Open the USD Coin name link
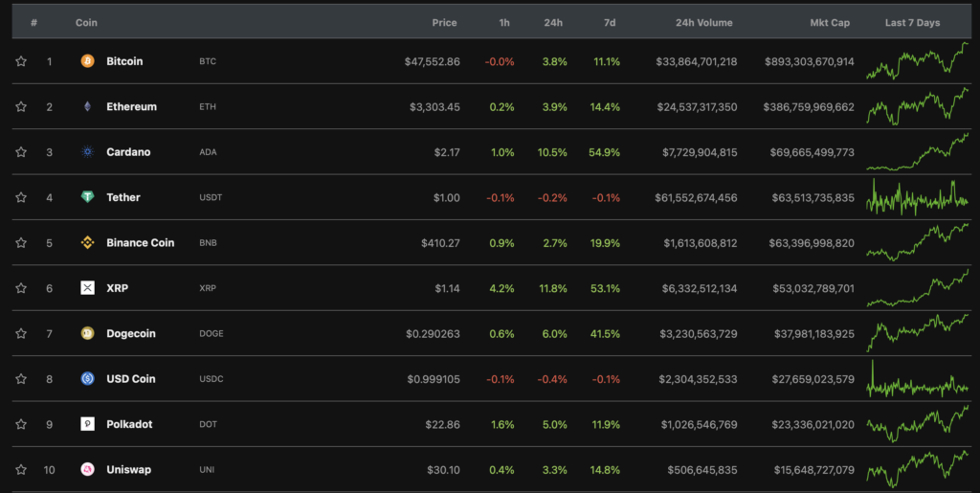This screenshot has height=493, width=980. pos(130,379)
